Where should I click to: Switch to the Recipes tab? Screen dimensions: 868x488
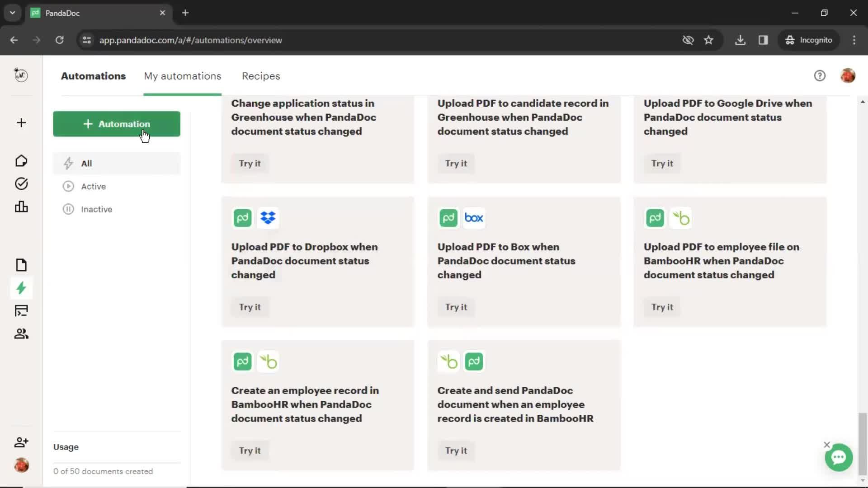pos(260,75)
